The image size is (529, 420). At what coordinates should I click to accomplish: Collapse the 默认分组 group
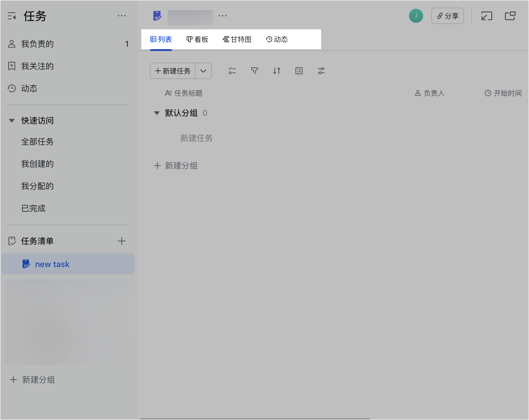click(x=157, y=113)
